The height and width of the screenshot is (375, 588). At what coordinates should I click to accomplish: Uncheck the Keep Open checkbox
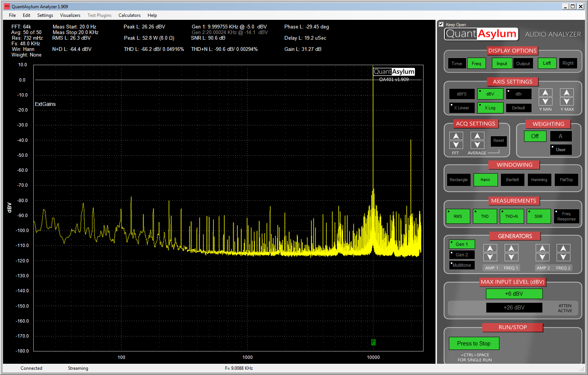pyautogui.click(x=441, y=24)
